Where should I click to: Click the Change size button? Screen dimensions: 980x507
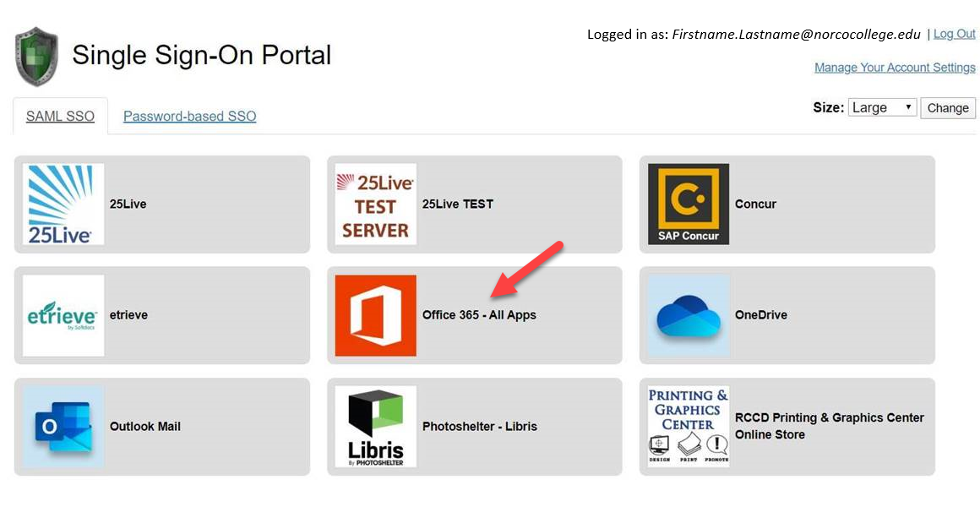(x=948, y=107)
